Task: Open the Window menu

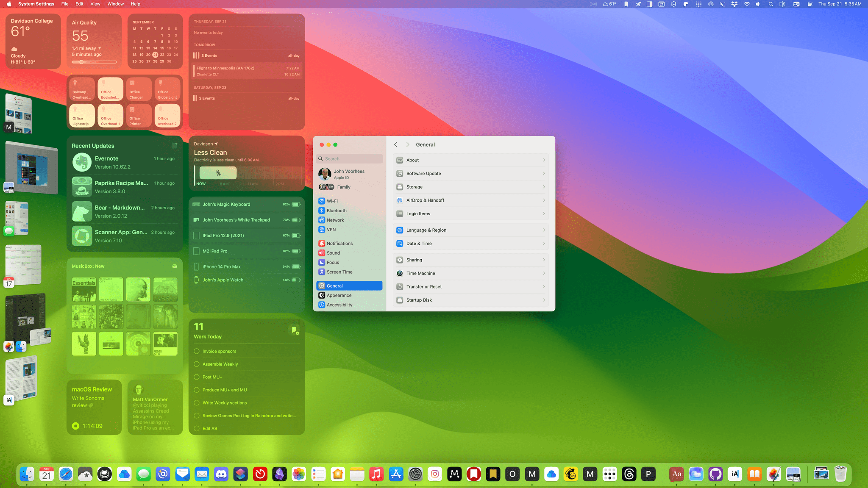Action: [x=115, y=4]
